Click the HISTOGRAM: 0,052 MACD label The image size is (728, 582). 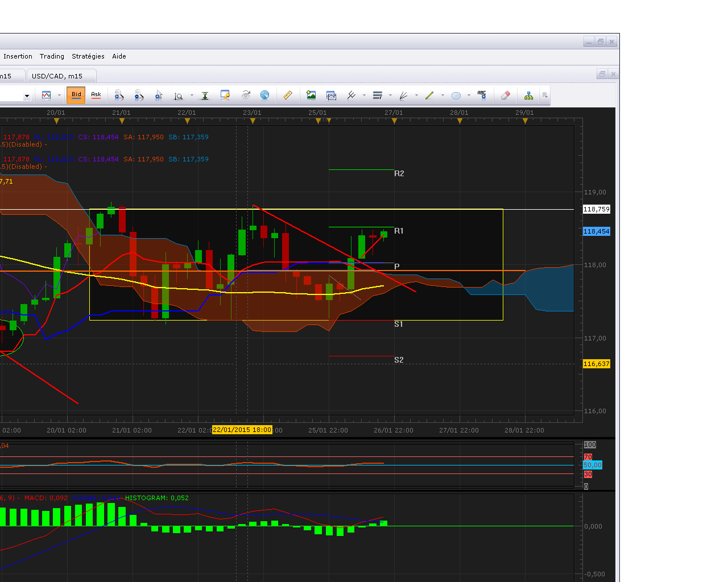157,498
